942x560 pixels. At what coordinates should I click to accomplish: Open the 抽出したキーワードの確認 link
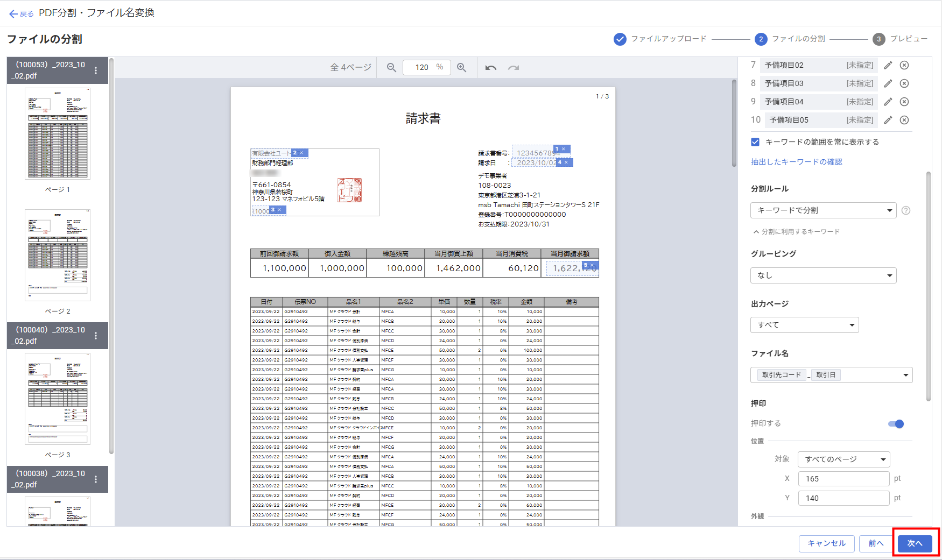click(796, 162)
